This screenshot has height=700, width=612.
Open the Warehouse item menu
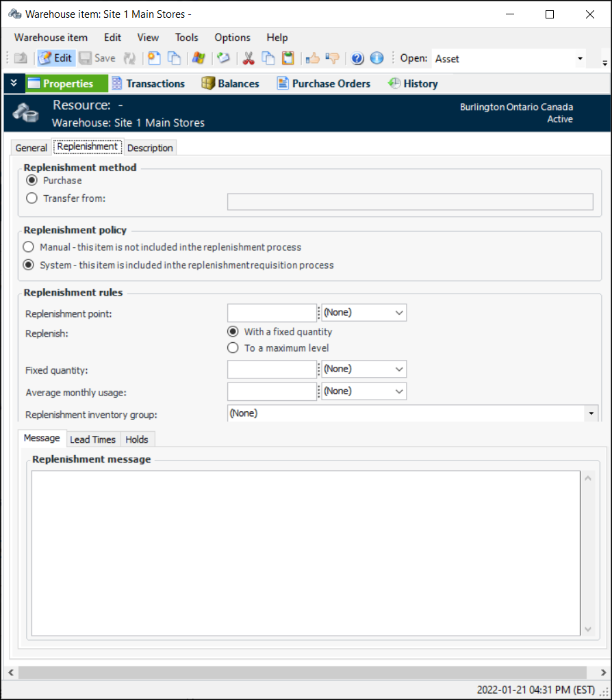(x=51, y=38)
